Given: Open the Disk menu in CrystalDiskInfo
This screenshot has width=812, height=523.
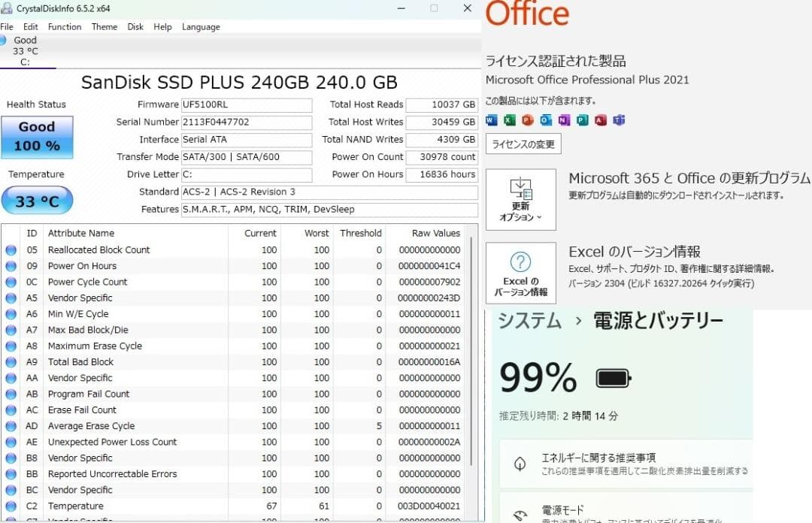Looking at the screenshot, I should click(x=135, y=26).
